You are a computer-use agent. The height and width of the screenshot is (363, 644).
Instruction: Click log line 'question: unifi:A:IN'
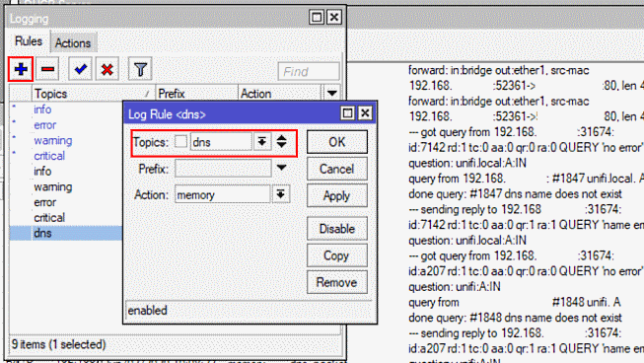[x=455, y=287]
